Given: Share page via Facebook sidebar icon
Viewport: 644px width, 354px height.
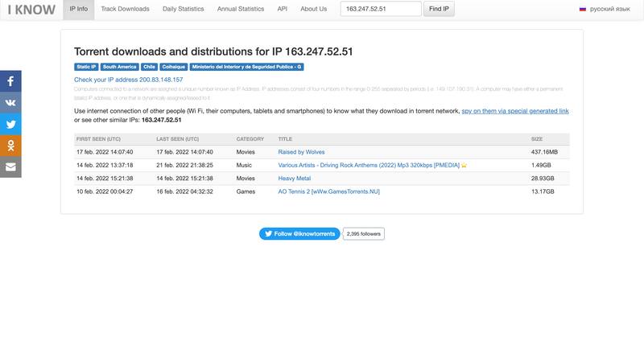Looking at the screenshot, I should click(x=10, y=81).
